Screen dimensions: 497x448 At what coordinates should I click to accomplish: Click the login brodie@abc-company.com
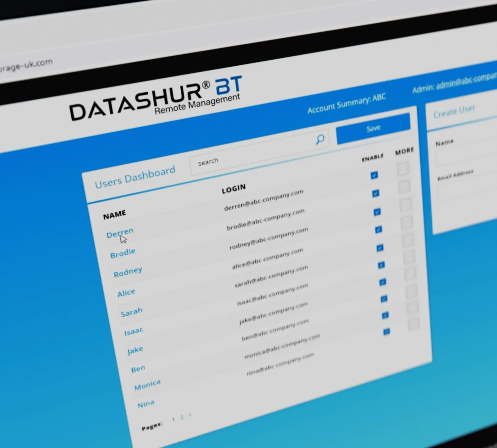coord(266,220)
